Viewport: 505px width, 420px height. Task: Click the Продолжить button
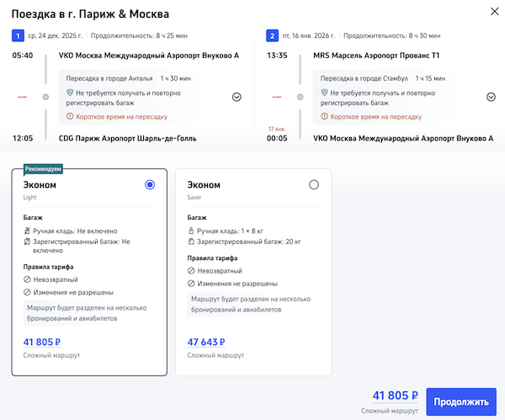point(460,401)
